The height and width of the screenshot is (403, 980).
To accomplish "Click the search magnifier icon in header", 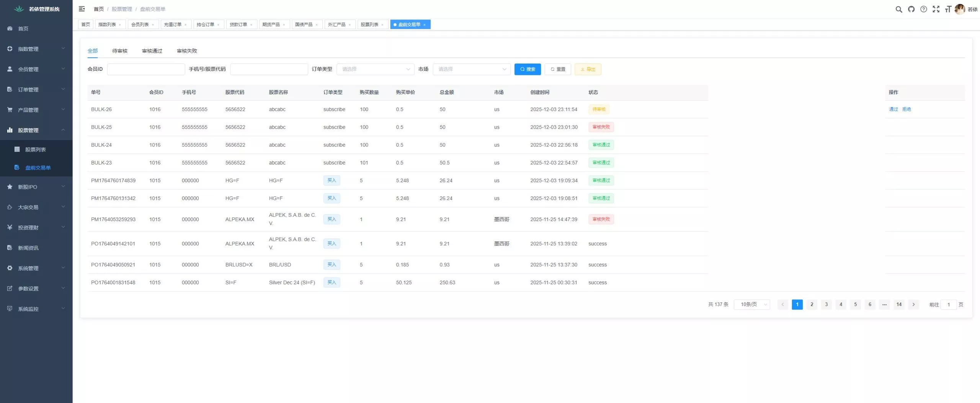I will (898, 9).
